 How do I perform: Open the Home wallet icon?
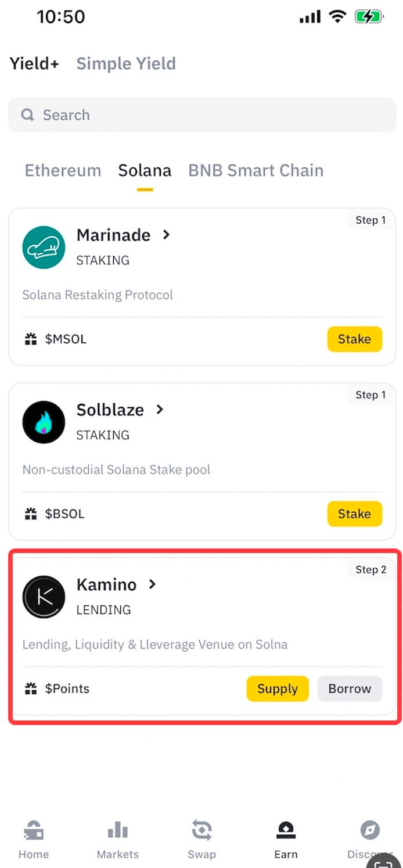pos(34,831)
